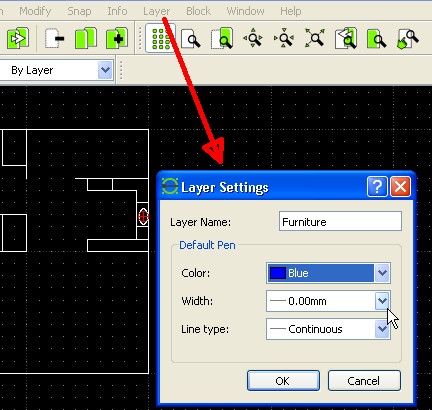
Task: Open the Block menu
Action: click(x=198, y=11)
